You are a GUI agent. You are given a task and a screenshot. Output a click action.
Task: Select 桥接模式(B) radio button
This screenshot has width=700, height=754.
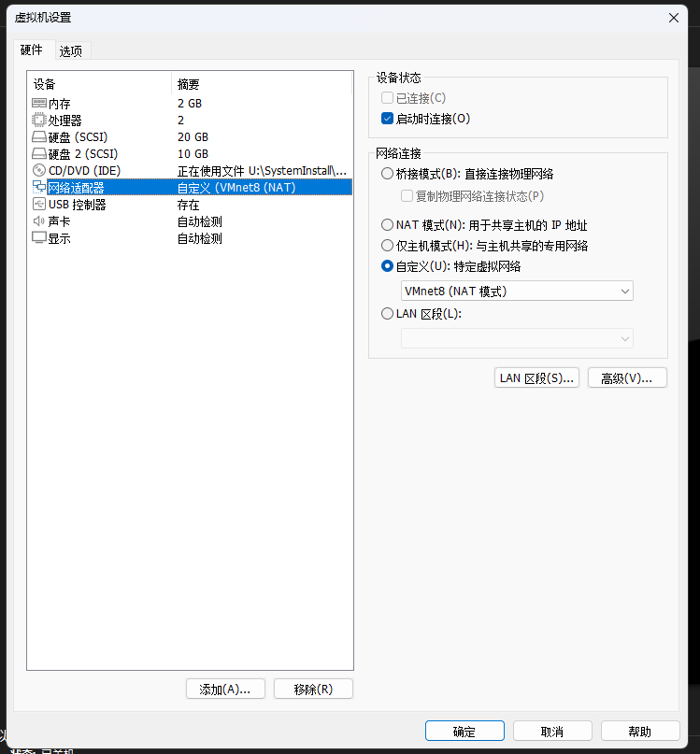click(x=387, y=174)
